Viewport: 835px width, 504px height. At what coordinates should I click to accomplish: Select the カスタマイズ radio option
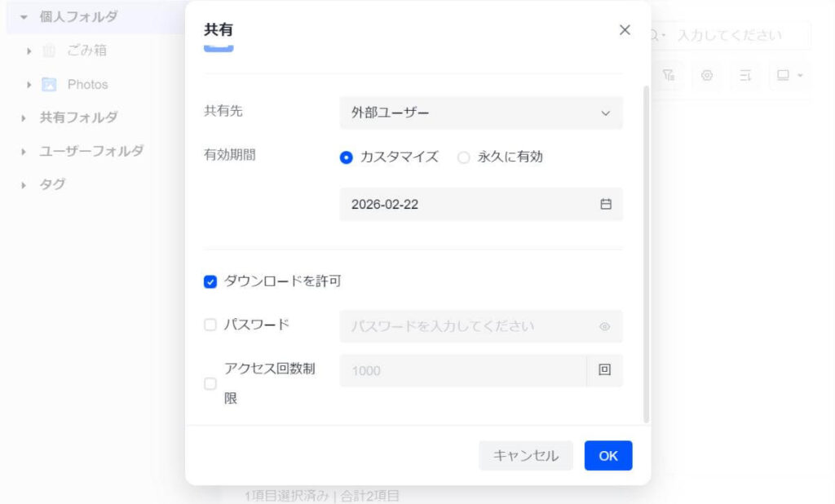coord(347,157)
